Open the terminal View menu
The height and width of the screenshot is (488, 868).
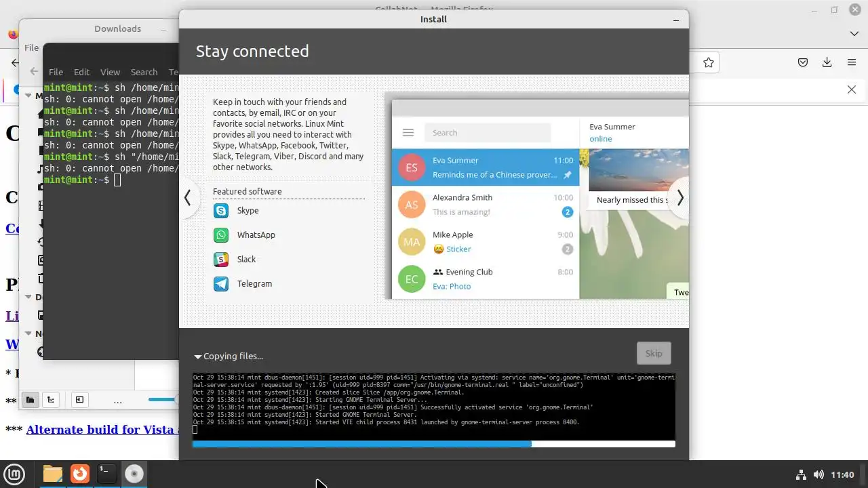[x=110, y=72]
